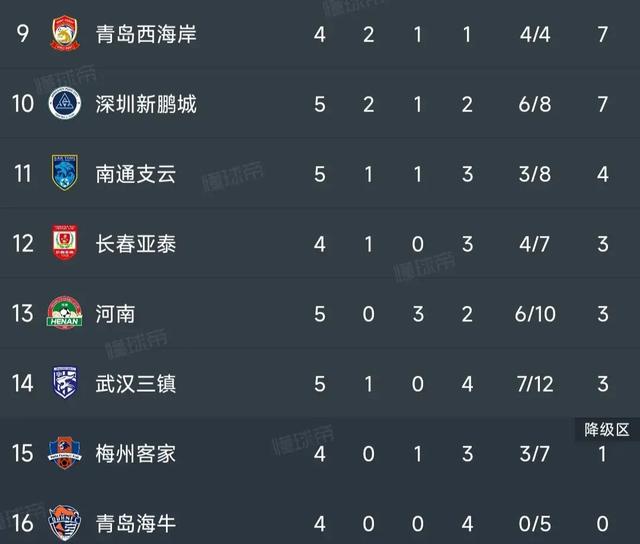The image size is (640, 544).
Task: Tap the 青岛海牛 team logo
Action: 65,523
